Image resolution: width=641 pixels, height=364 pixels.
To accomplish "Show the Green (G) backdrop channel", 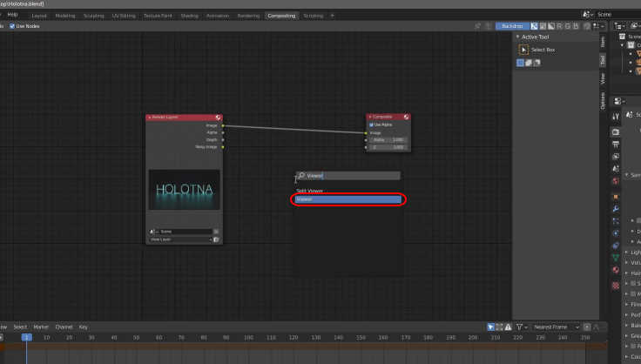I will 568,26.
